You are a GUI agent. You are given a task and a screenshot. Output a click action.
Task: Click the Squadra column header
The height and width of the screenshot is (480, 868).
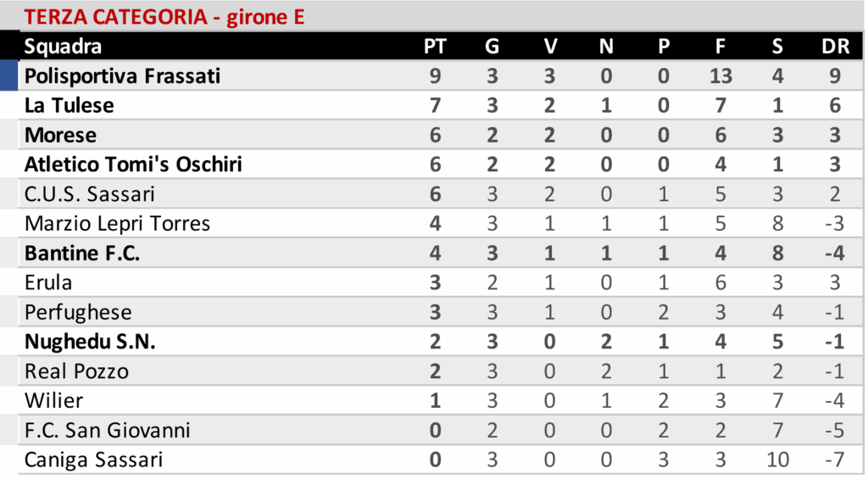point(63,47)
